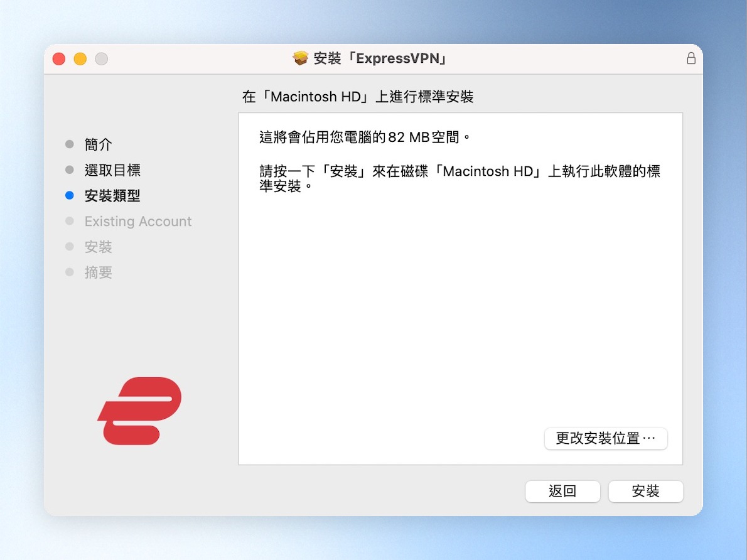Select the 簡介 step in sidebar
The height and width of the screenshot is (560, 747).
[x=98, y=144]
